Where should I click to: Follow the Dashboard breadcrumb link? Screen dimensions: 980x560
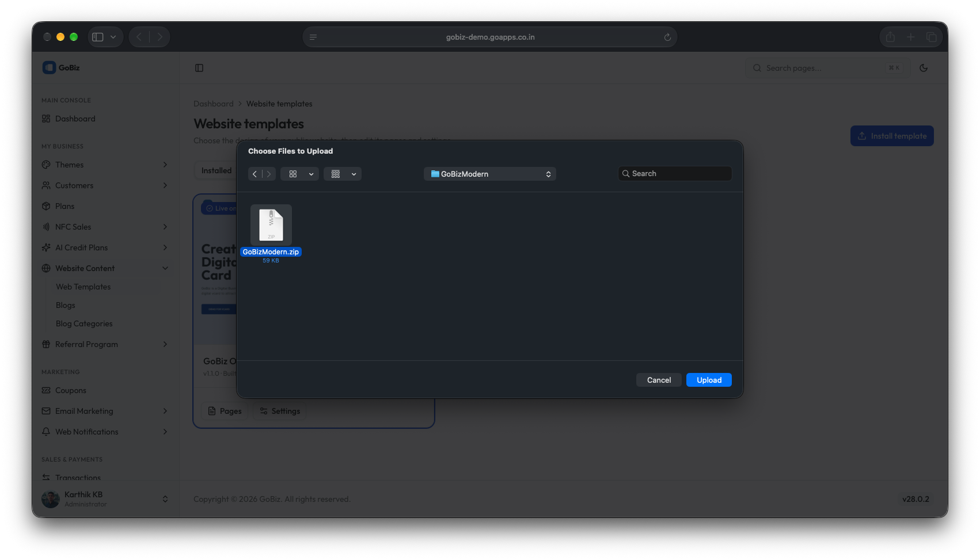[x=214, y=104]
